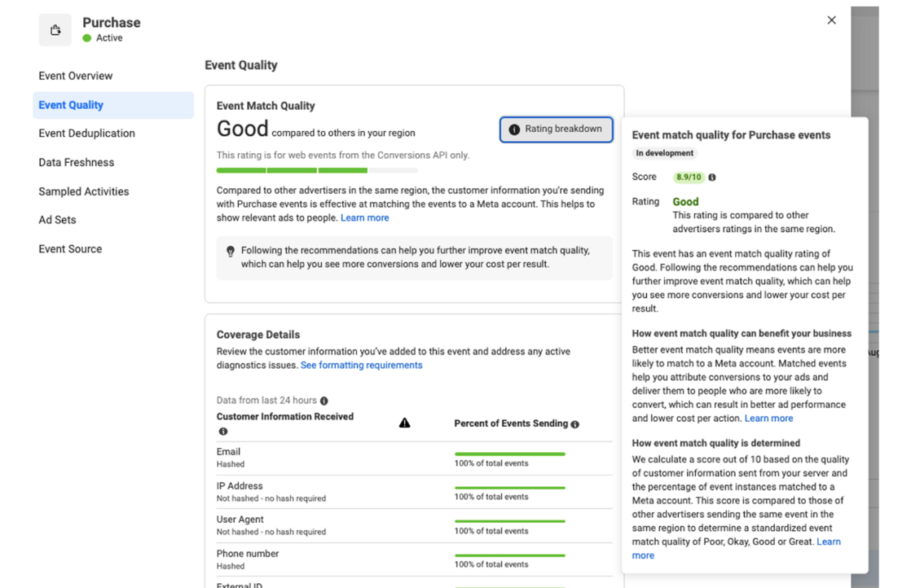Screen dimensions: 911x588
Task: Click the Customer Information Received column header
Action: (284, 417)
